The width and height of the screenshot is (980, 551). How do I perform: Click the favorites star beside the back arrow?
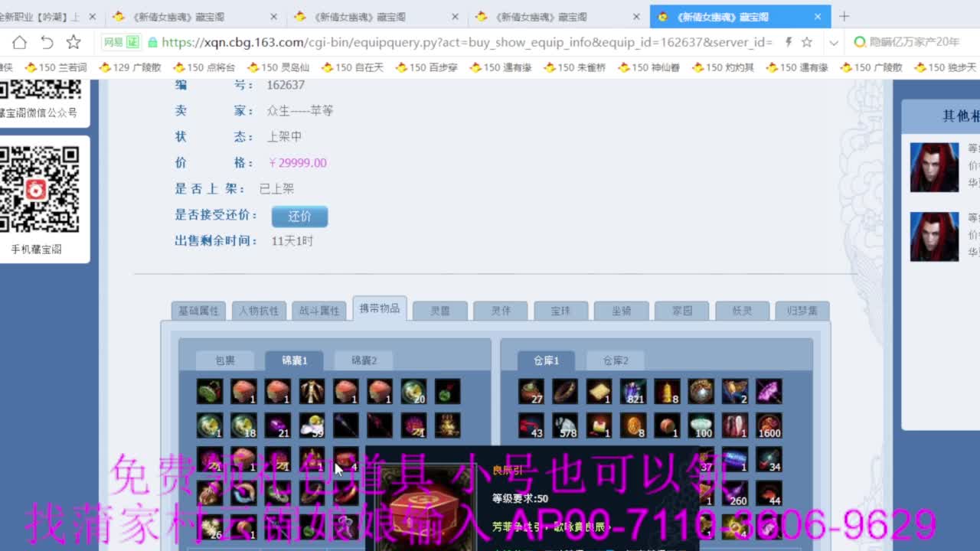click(73, 42)
